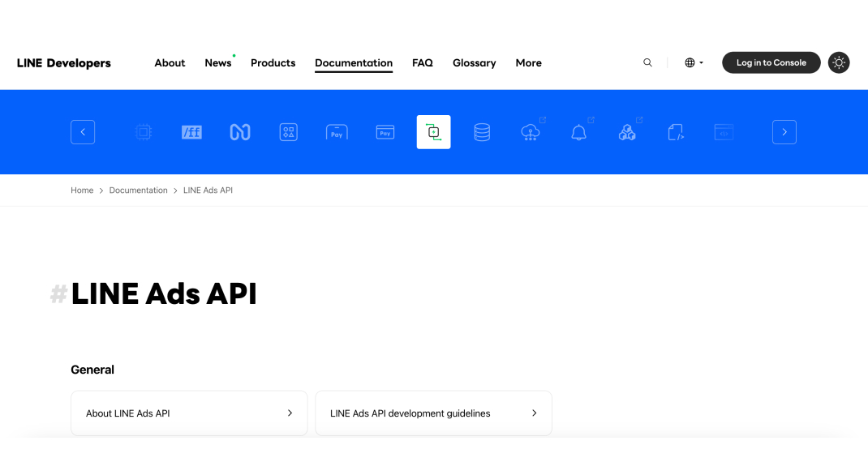Select the N-shaped product icon

coord(240,132)
